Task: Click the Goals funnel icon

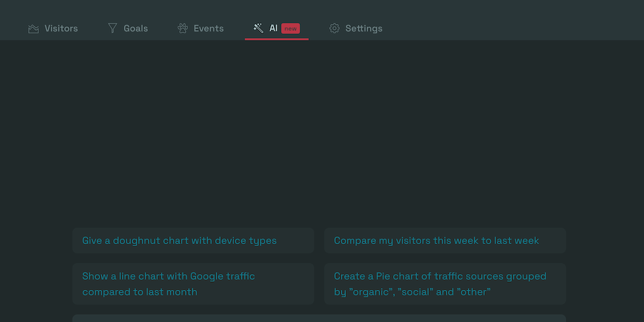Action: 113,28
